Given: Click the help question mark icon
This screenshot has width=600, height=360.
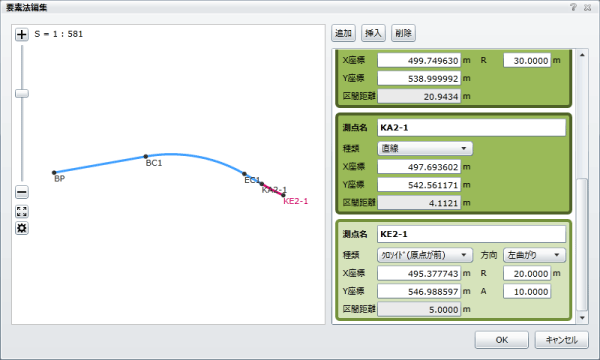Looking at the screenshot, I should coord(573,7).
